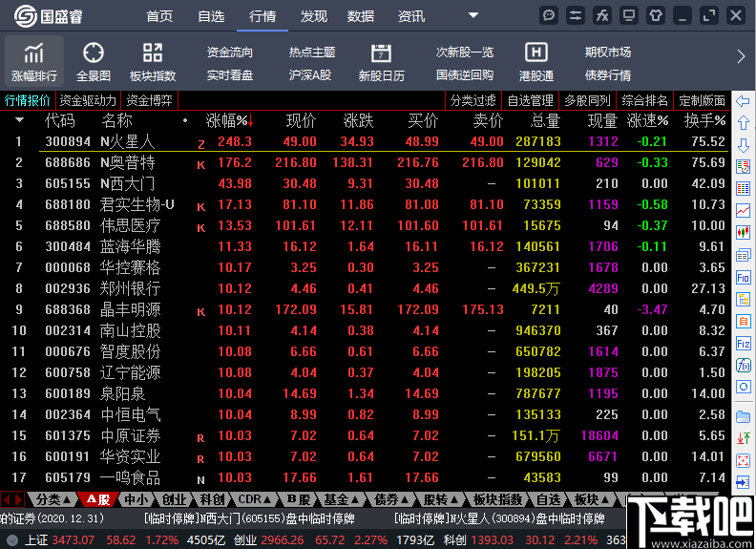Open the 新股日历 calendar icon
756x549 pixels.
click(381, 62)
